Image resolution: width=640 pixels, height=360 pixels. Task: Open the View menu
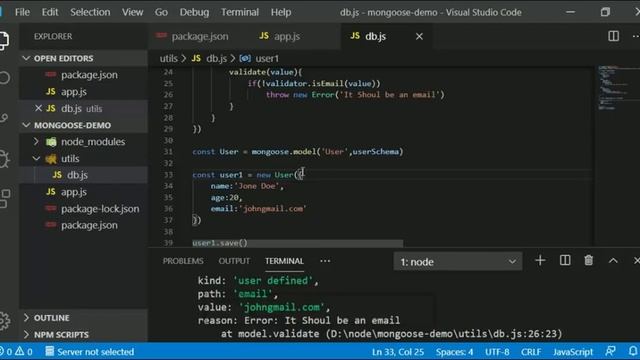click(133, 12)
